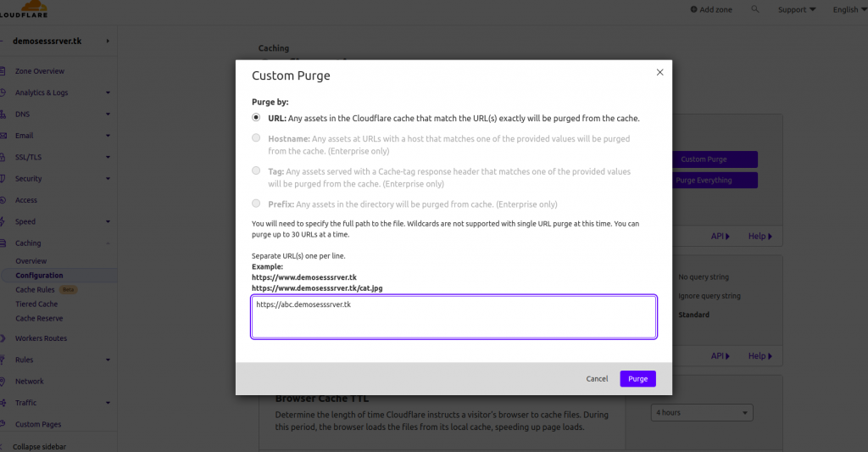Open Cache Reserve sub-item

click(x=39, y=319)
